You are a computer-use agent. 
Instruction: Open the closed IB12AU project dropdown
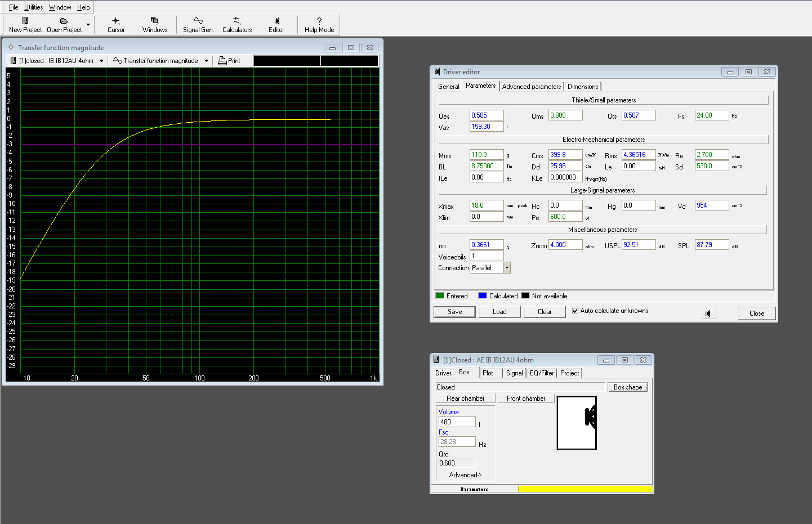coord(101,61)
